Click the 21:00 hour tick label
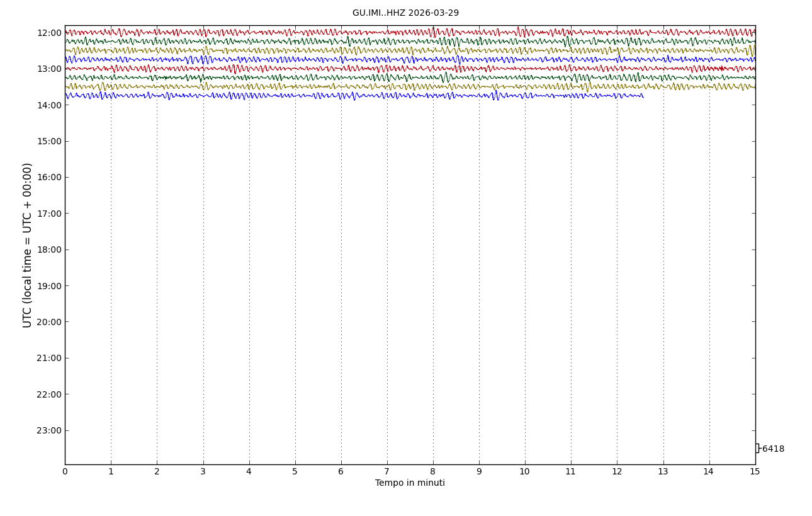 click(x=49, y=358)
